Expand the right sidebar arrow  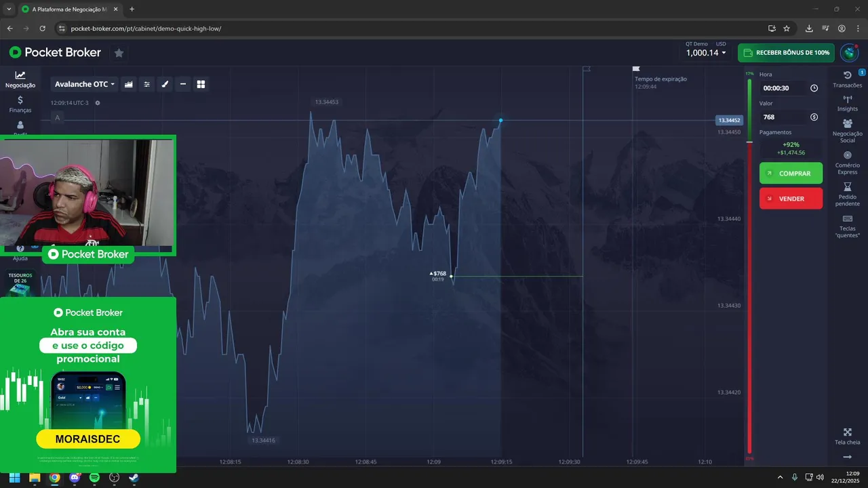point(847,457)
